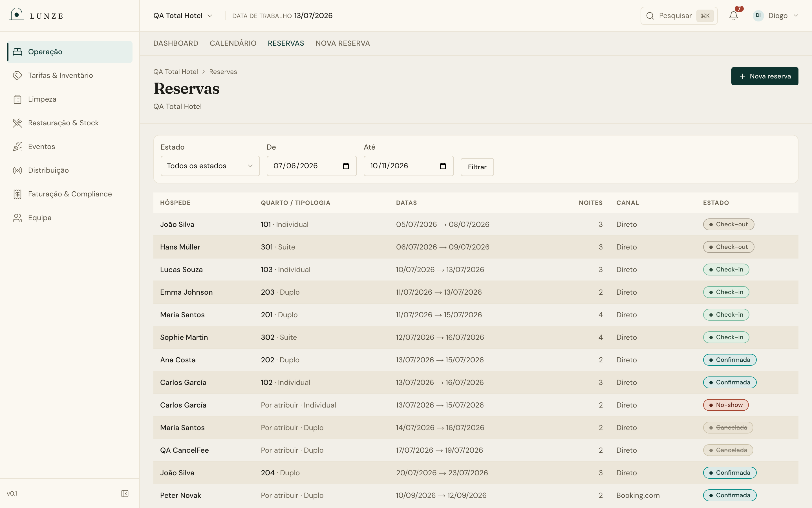Click the Hóspede column header

[175, 203]
